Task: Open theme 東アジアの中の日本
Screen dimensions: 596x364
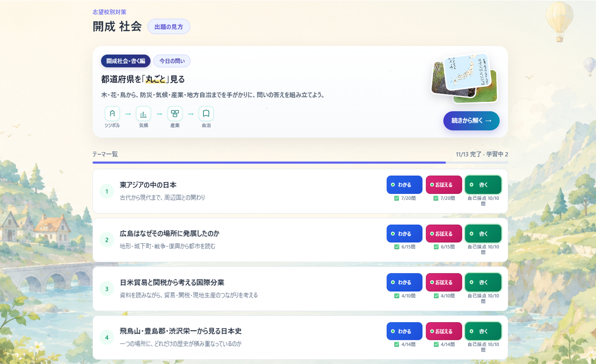Action: pyautogui.click(x=148, y=185)
